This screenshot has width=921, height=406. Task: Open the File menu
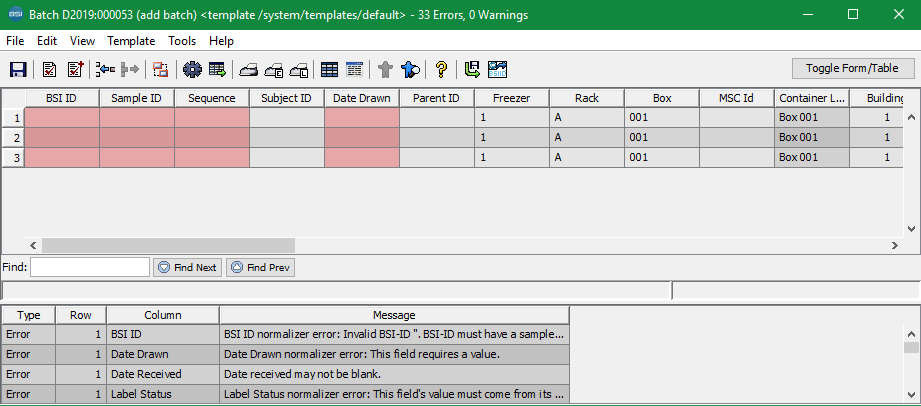pyautogui.click(x=15, y=41)
